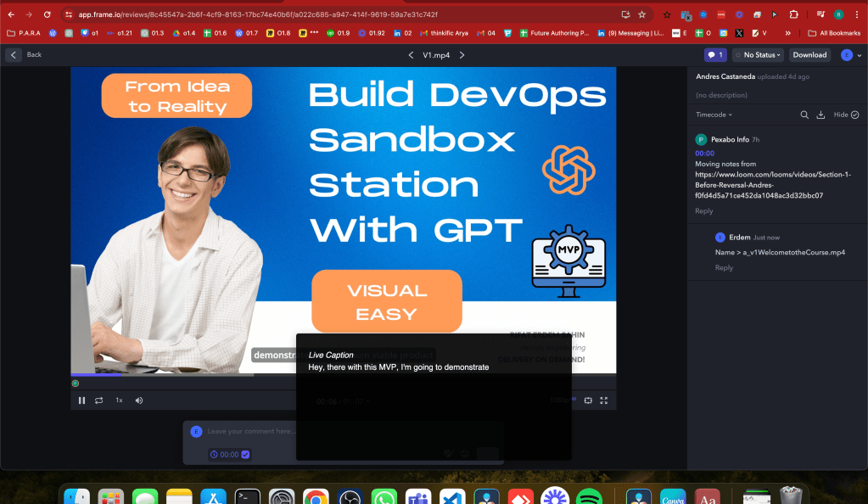Click Andres Castaneda uploader name
This screenshot has width=868, height=504.
pos(725,76)
